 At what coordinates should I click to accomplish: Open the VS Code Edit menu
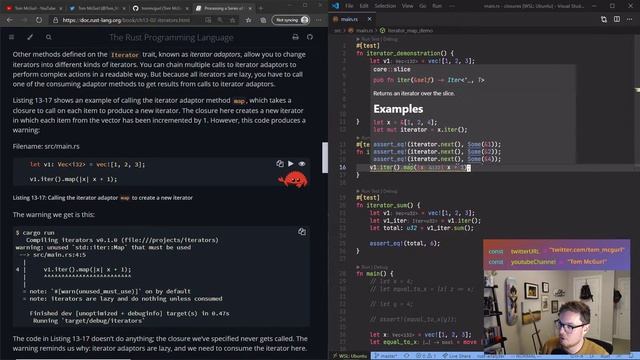tap(364, 6)
